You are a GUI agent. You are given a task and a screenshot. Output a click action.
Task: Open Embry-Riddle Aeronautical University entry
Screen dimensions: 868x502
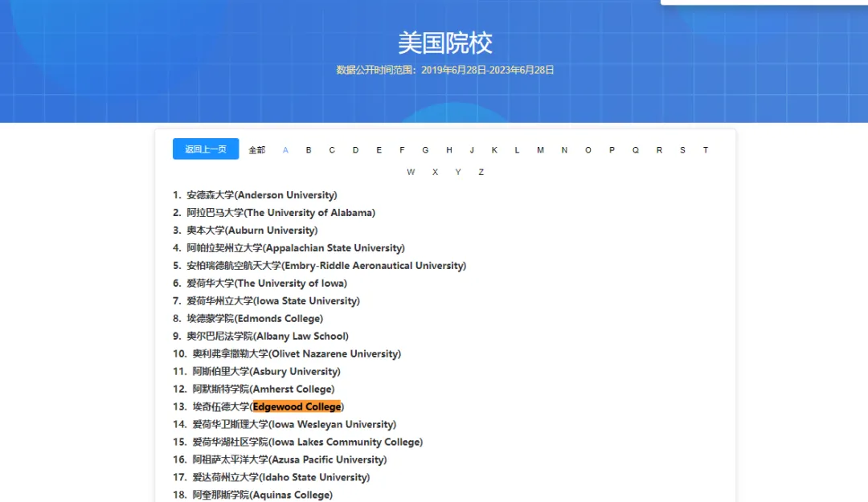[326, 266]
